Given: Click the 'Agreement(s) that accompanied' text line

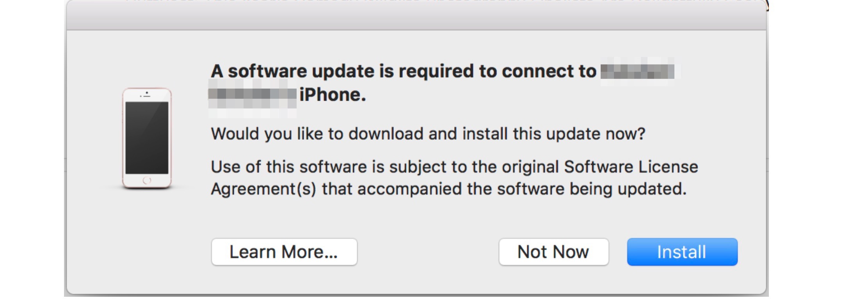Looking at the screenshot, I should (448, 189).
